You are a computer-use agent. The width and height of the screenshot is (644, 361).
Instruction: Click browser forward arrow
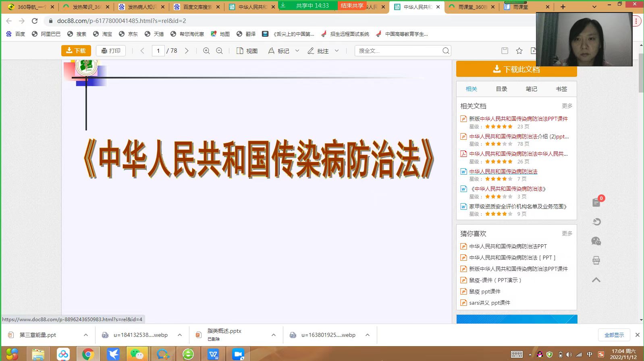22,21
